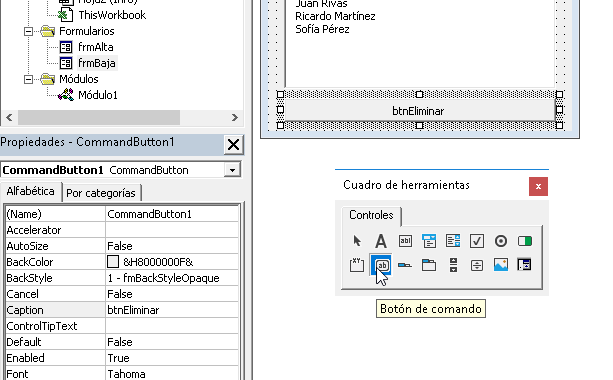
Task: Click the Font value Tahoma
Action: (172, 374)
